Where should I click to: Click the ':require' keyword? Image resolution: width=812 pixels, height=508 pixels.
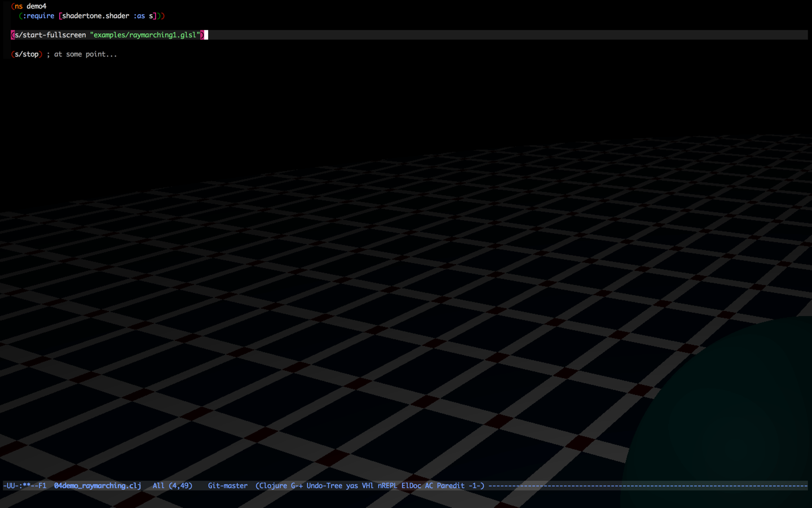38,16
